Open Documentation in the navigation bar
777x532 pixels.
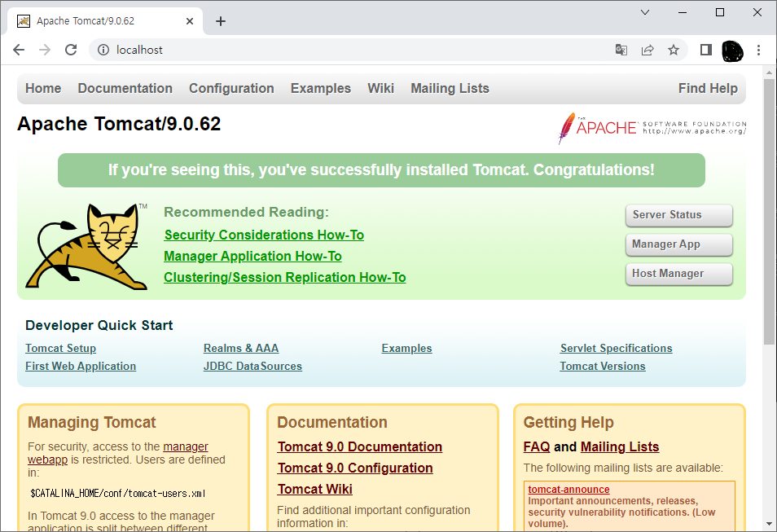pos(125,88)
